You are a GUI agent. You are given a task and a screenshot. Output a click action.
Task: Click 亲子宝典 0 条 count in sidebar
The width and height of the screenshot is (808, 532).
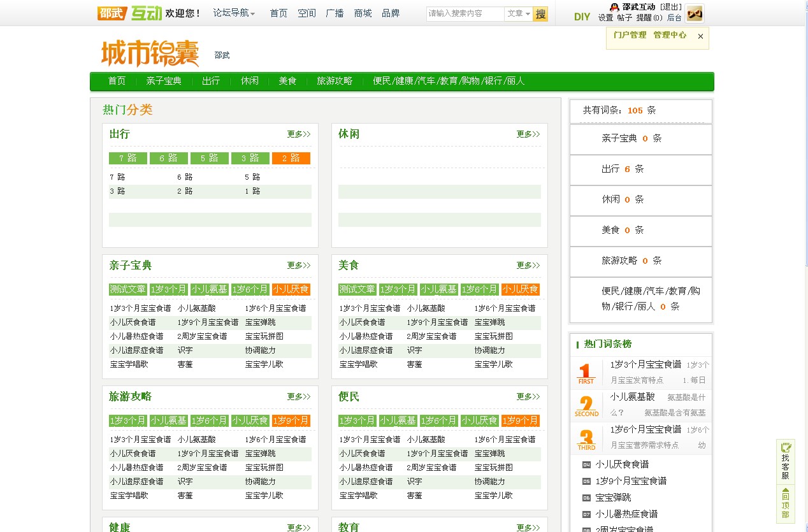[x=631, y=138]
